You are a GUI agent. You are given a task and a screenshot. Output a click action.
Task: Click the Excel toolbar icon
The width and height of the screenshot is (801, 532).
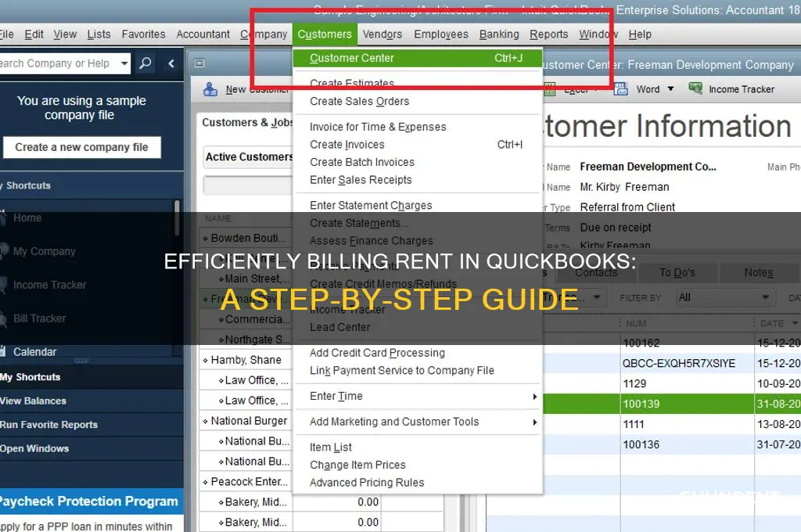tap(550, 90)
